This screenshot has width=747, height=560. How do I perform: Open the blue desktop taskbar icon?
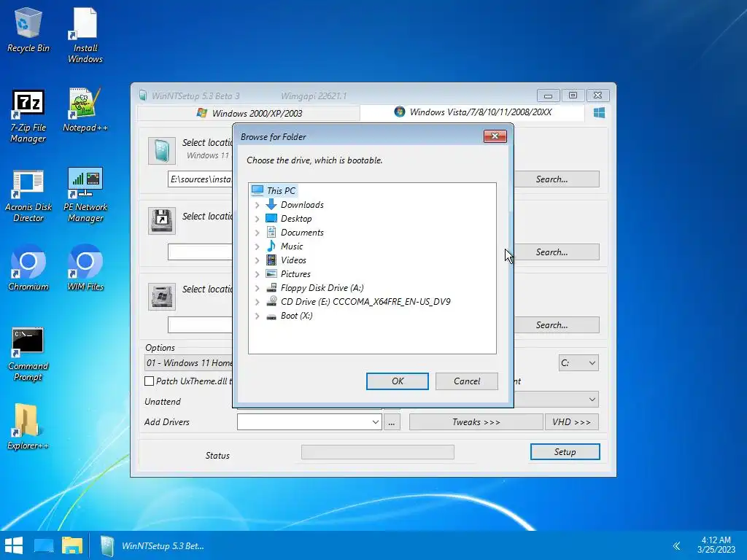[x=44, y=545]
